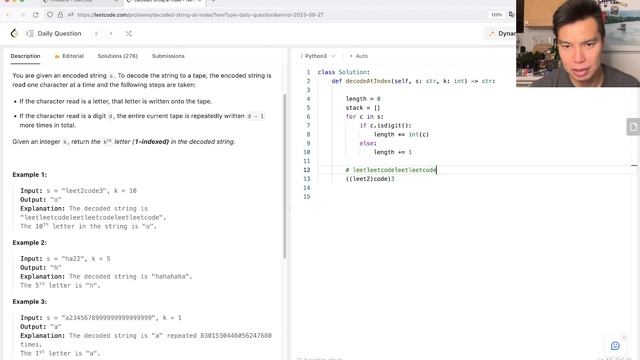Screen dimensions: 640x360
Task: Click the LeetCode logo icon
Action: [14, 33]
